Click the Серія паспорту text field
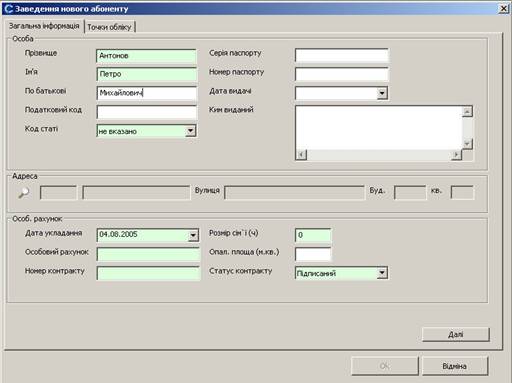Image resolution: width=512 pixels, height=383 pixels. [342, 55]
